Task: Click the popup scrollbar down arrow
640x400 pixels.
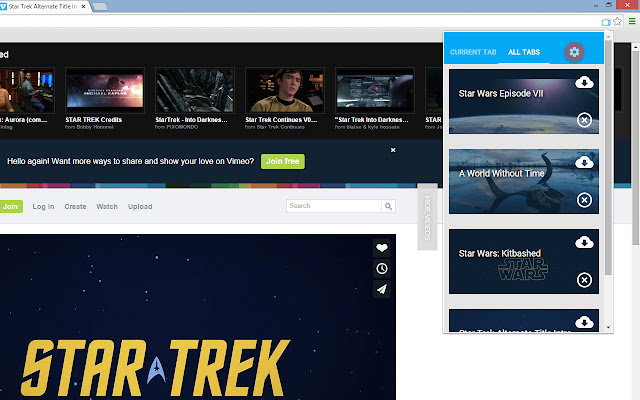Action: coord(608,328)
